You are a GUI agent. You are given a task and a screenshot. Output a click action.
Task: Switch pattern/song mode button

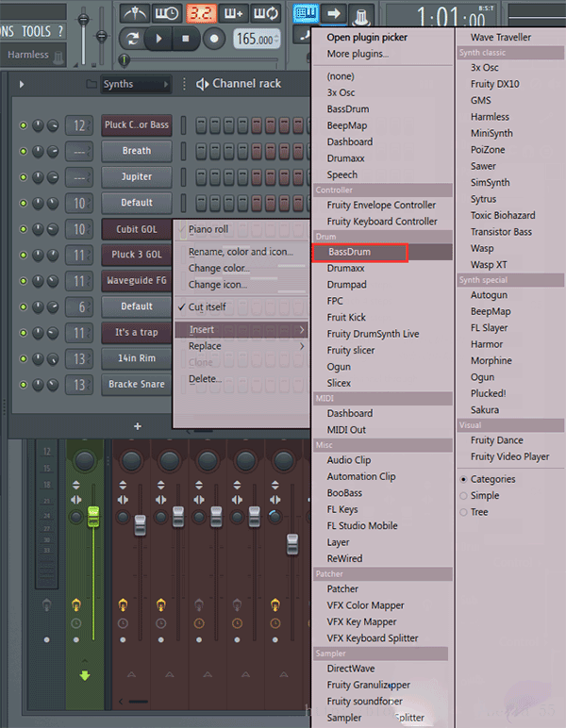click(133, 39)
